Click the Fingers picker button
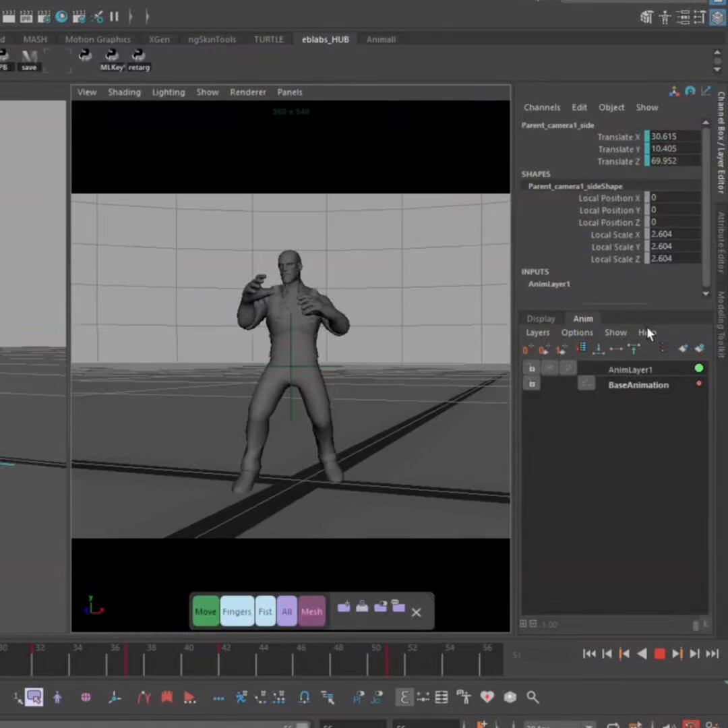This screenshot has height=728, width=728. tap(237, 611)
